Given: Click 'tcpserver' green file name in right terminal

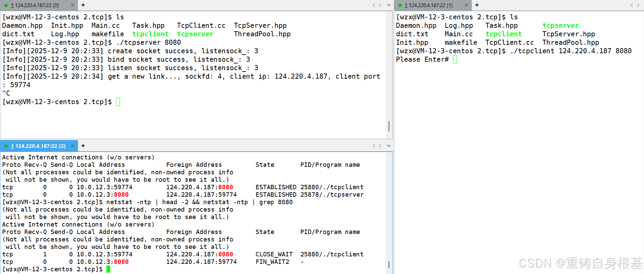Looking at the screenshot, I should [561, 25].
